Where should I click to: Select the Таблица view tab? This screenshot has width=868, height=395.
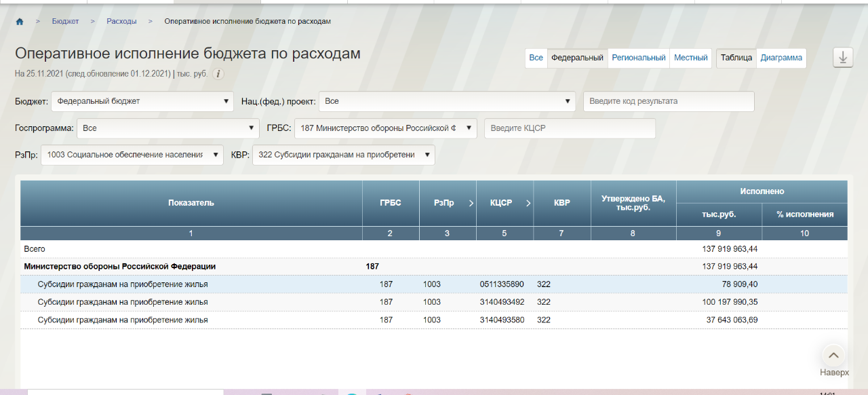point(736,58)
